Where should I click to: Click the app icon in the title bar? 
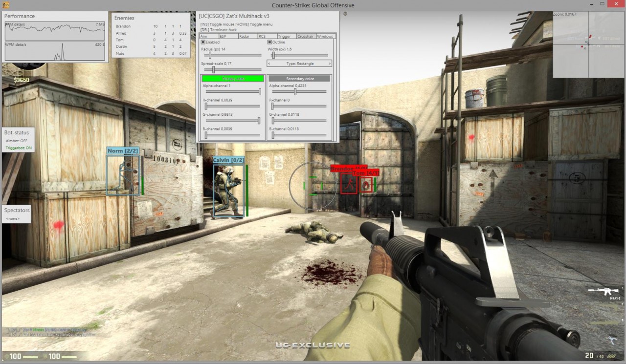(x=7, y=5)
